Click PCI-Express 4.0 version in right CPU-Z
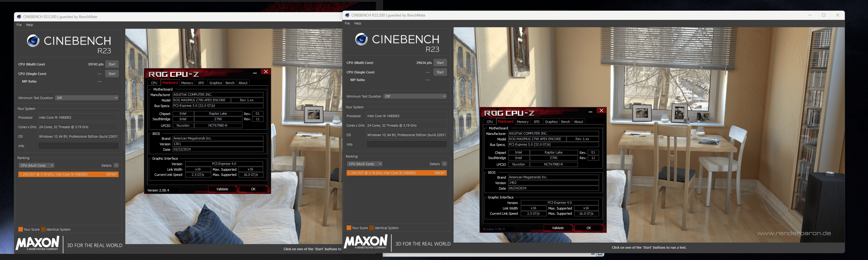The image size is (868, 260). coord(560,203)
